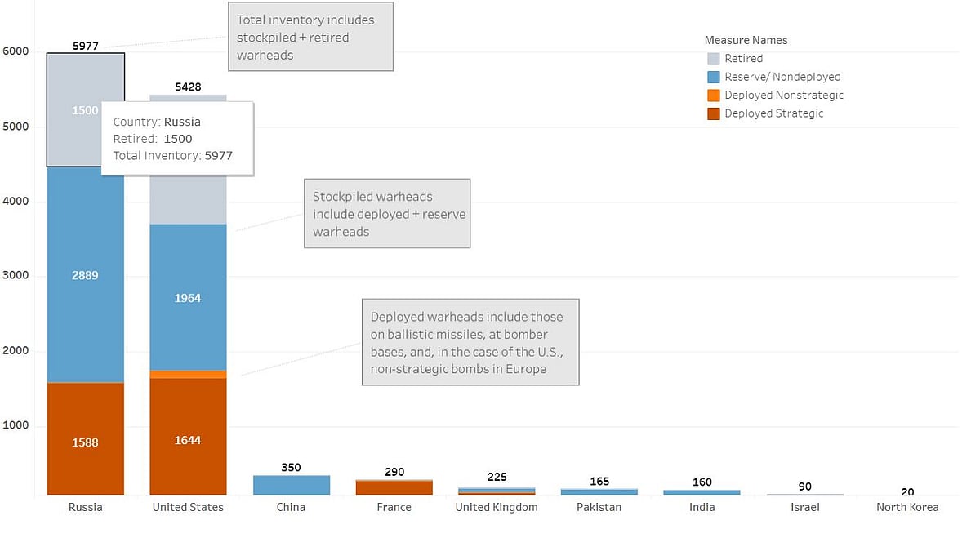Screen dimensions: 980x538
Task: Click the Retired gray legend swatch
Action: tap(714, 59)
